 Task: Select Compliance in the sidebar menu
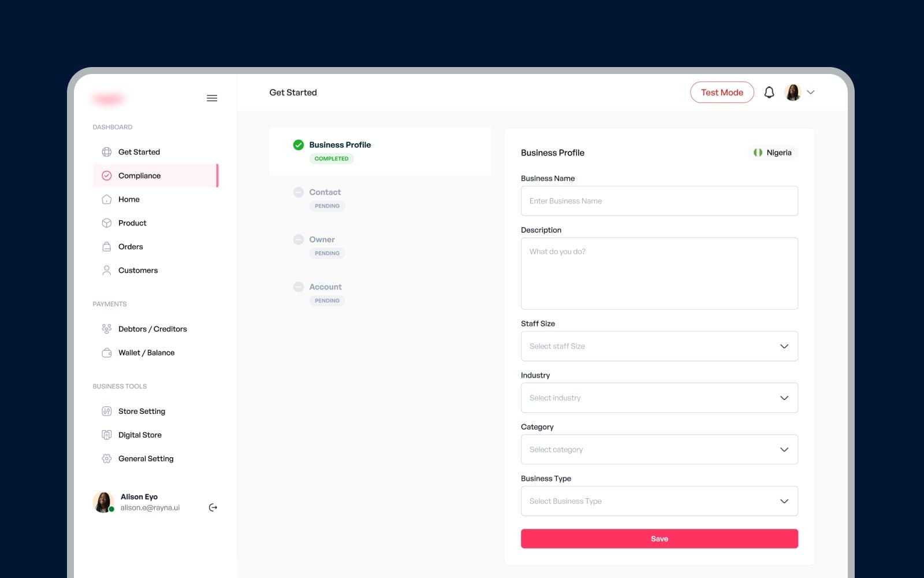[139, 176]
